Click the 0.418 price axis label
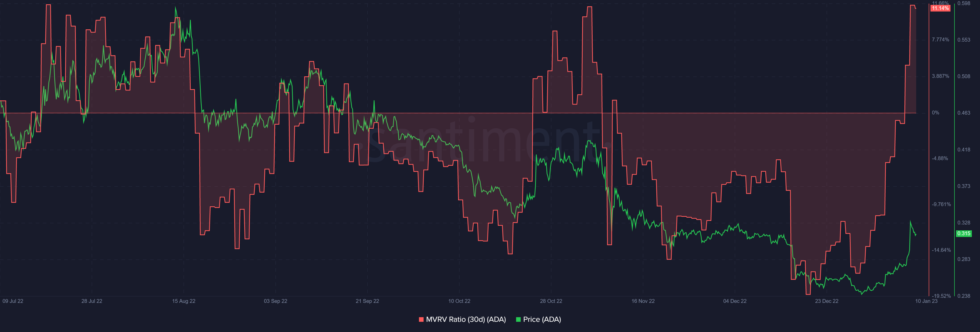Screen dimensions: 980x332 [964, 150]
